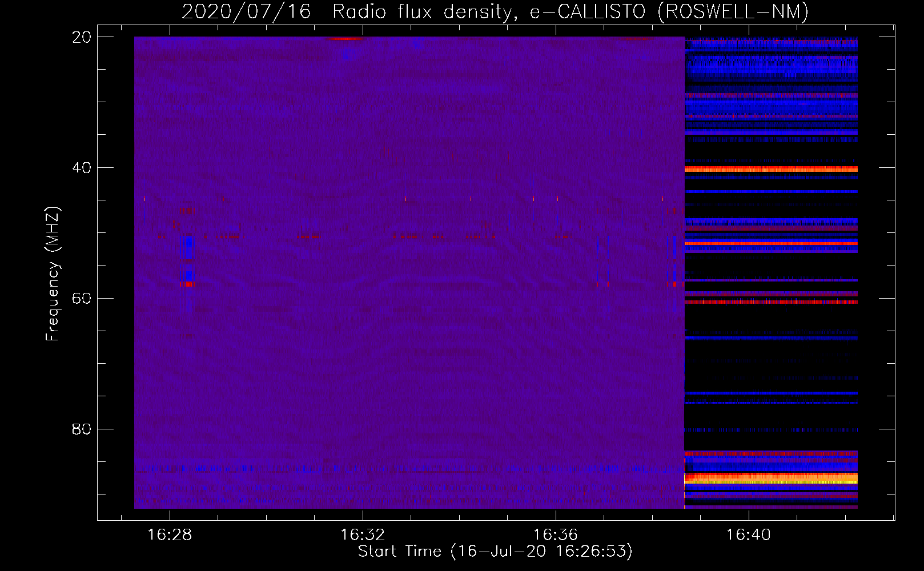924x571 pixels.
Task: Click the time tick label '16:40'
Action: click(748, 535)
